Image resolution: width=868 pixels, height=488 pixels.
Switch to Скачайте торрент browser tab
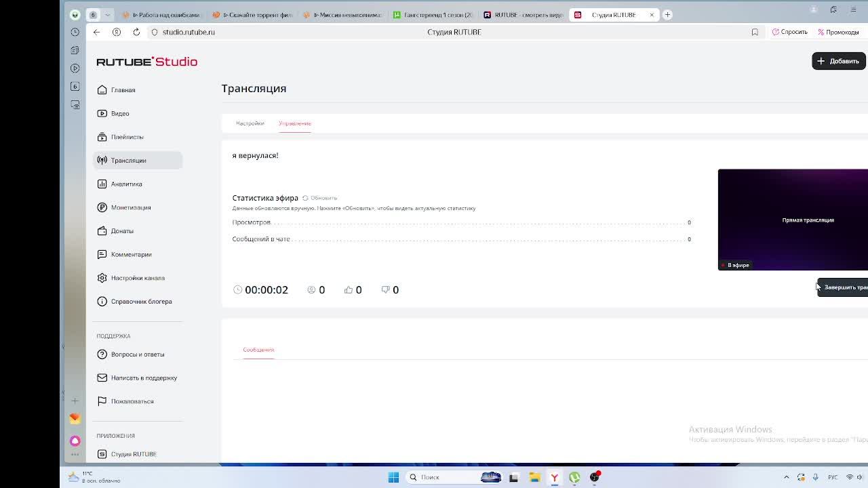click(x=252, y=15)
